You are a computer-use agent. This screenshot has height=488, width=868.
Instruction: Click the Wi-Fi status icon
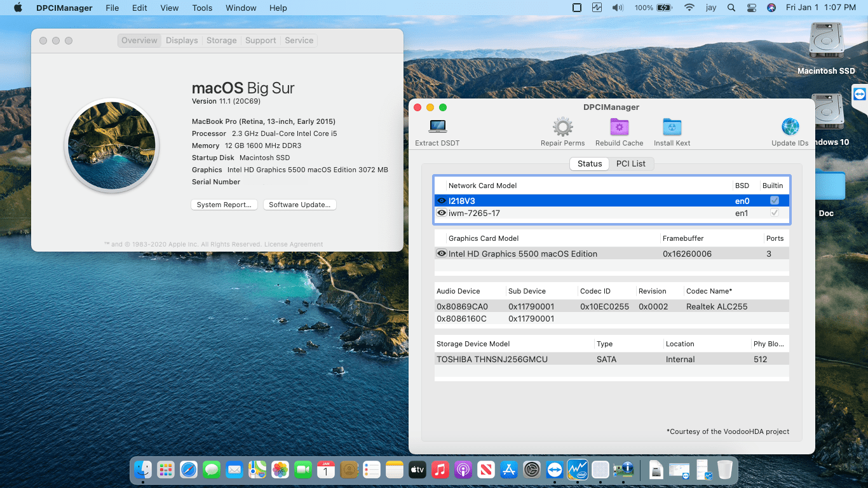[x=689, y=8]
